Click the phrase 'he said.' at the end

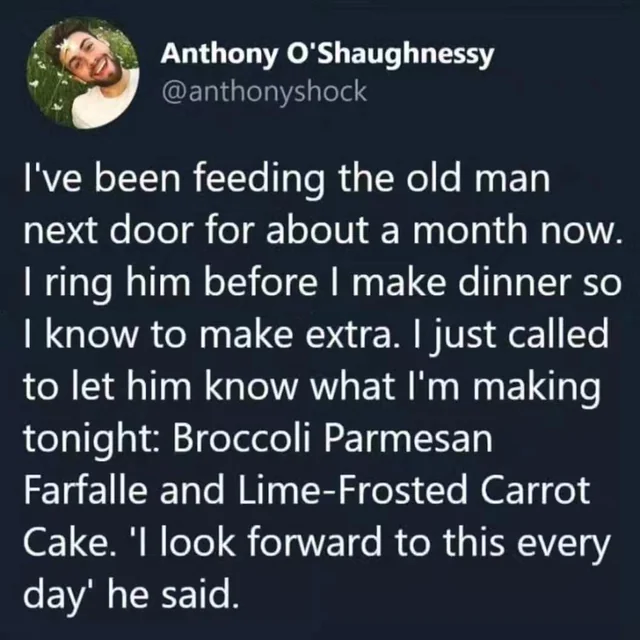click(x=172, y=594)
